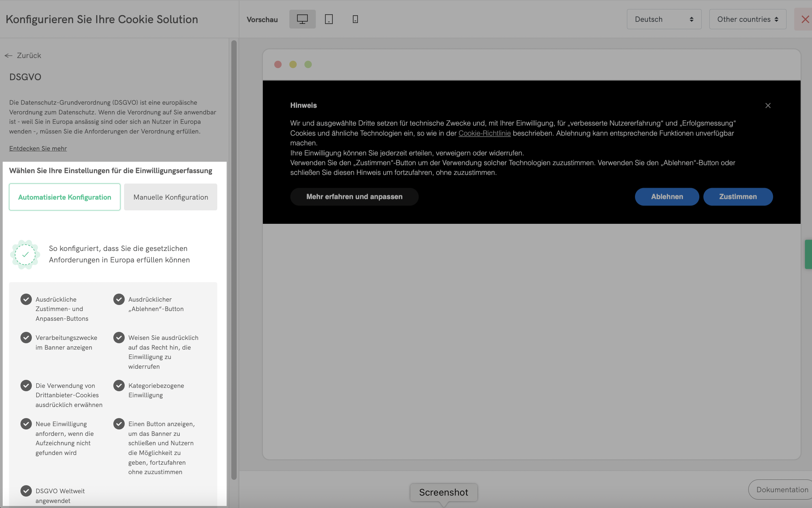Screen dimensions: 812x508
Task: Click the checkmark beside Verarbeitungszwecke im Banner anzeigen
Action: [26, 337]
